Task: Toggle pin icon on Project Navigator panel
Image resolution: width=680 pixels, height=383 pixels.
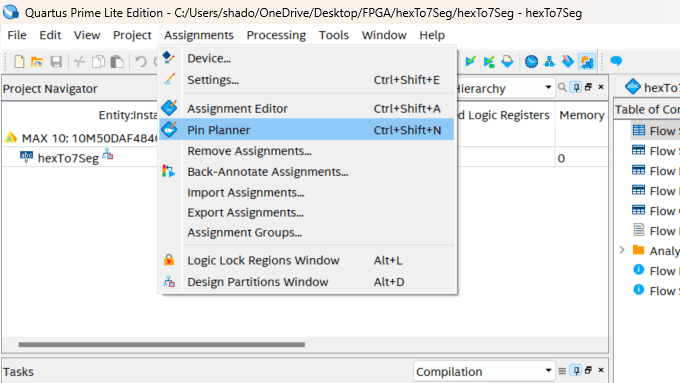Action: [x=576, y=87]
